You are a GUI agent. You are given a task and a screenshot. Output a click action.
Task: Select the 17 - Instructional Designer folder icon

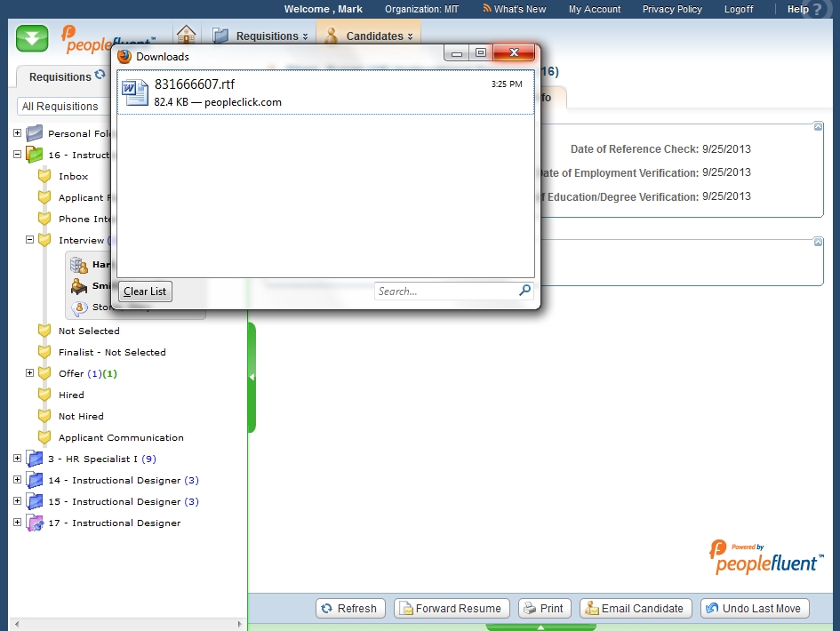[x=35, y=523]
